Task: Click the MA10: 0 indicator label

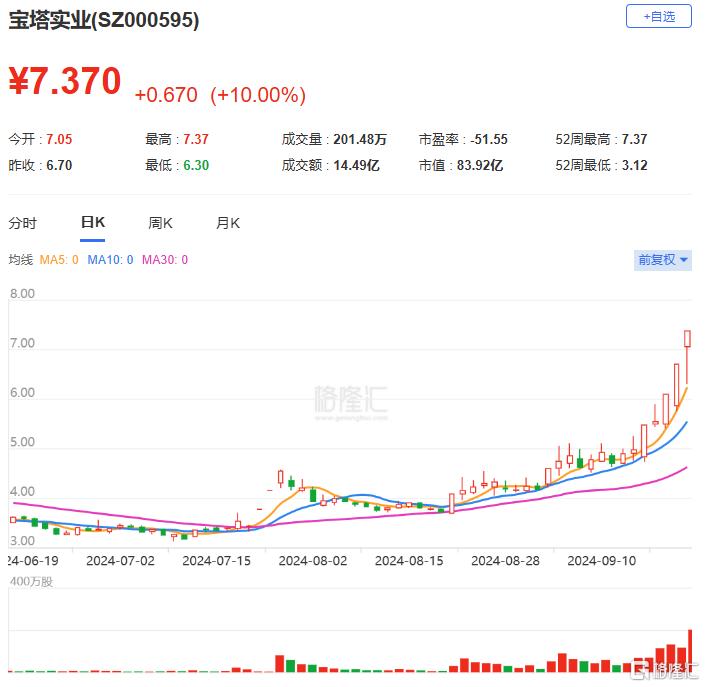Action: 110,260
